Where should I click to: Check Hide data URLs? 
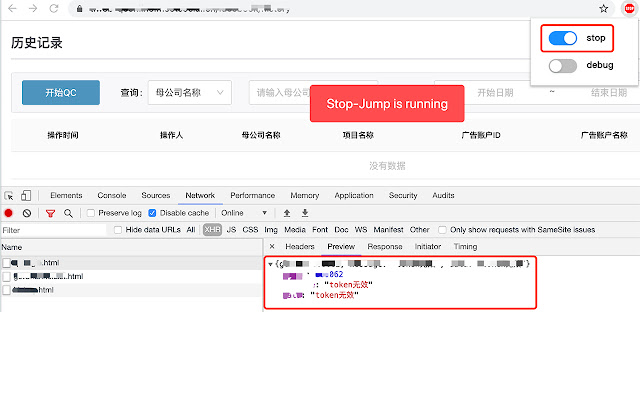(x=118, y=230)
